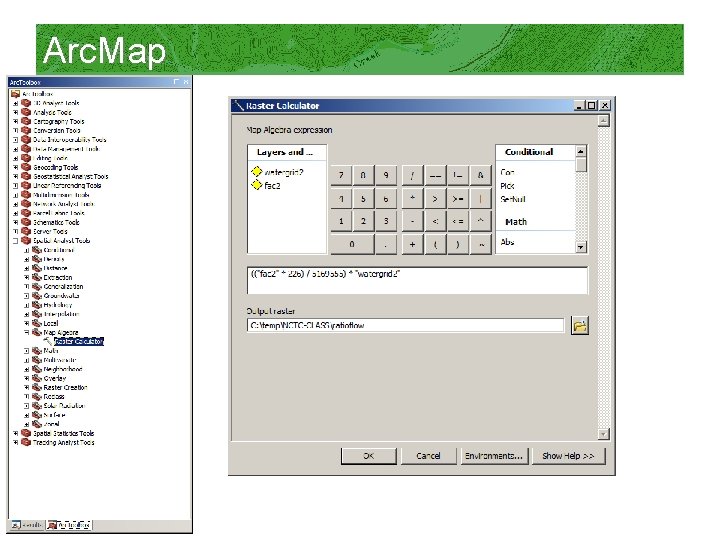Click the Data Management Tools toolbox icon

tap(26, 149)
